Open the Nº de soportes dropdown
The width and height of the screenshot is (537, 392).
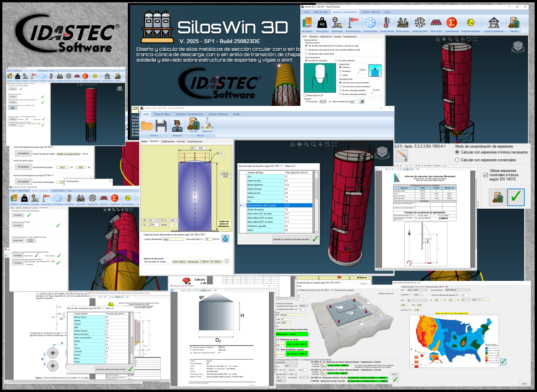pos(324,101)
